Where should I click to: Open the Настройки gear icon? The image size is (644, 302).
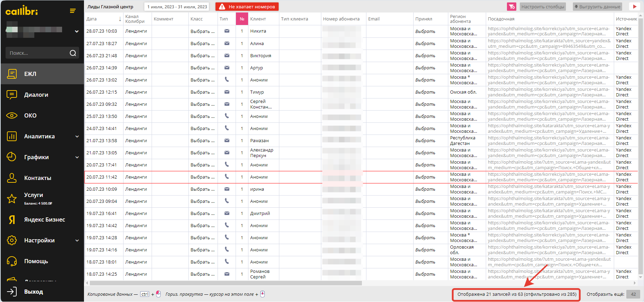click(x=12, y=240)
